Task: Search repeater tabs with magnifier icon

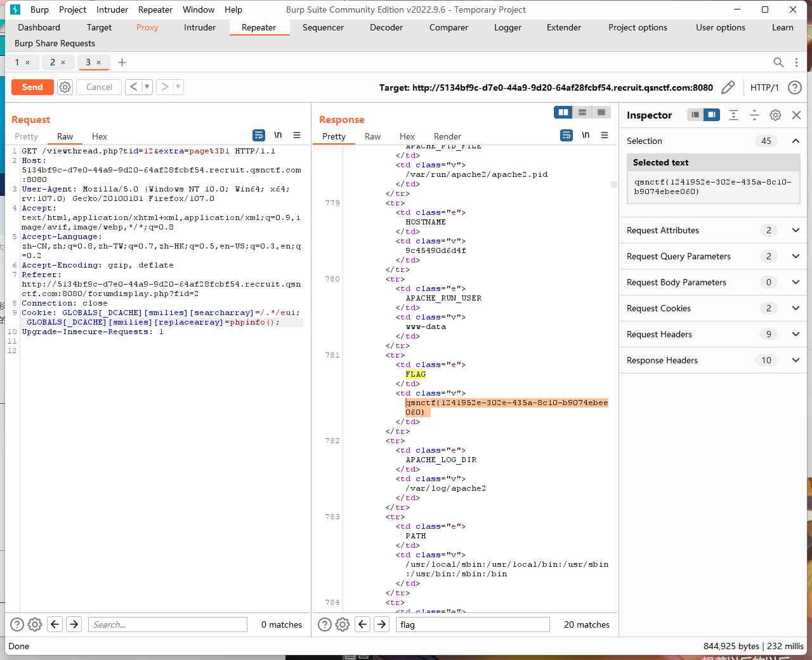Action: 778,62
